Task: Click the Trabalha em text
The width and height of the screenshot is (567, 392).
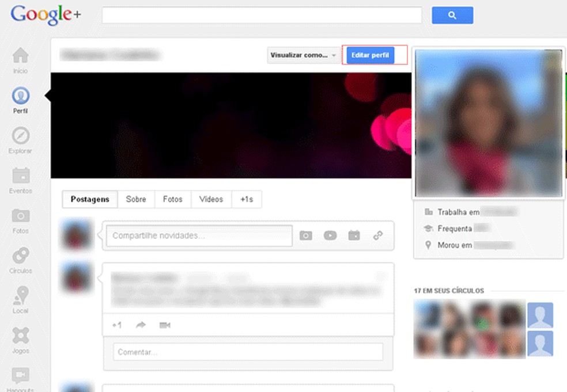Action: 459,212
